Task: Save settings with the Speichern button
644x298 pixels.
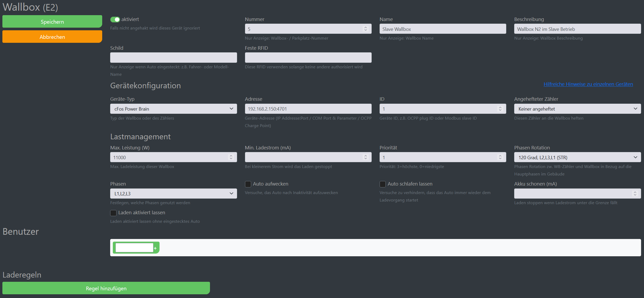Action: 52,21
